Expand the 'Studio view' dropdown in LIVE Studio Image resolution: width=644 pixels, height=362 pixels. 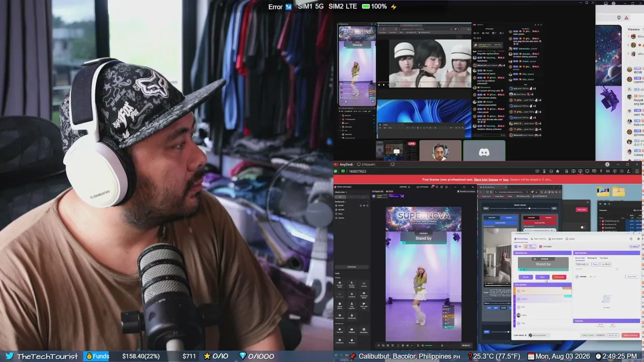coord(342,192)
